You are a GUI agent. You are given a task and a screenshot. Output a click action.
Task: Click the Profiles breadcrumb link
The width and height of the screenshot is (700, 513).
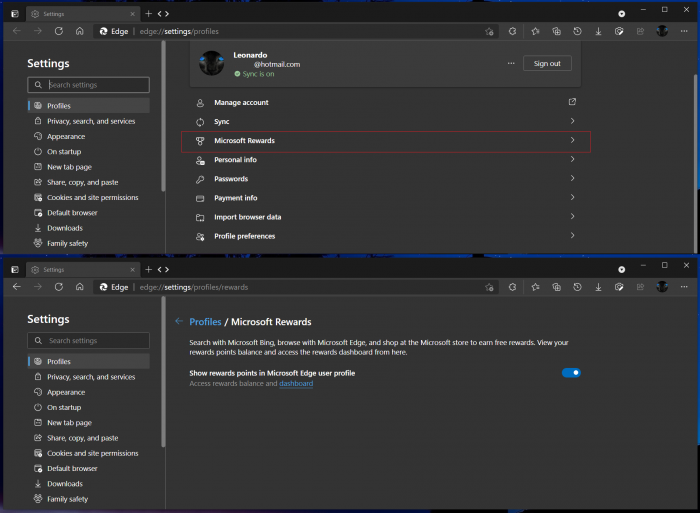point(205,322)
